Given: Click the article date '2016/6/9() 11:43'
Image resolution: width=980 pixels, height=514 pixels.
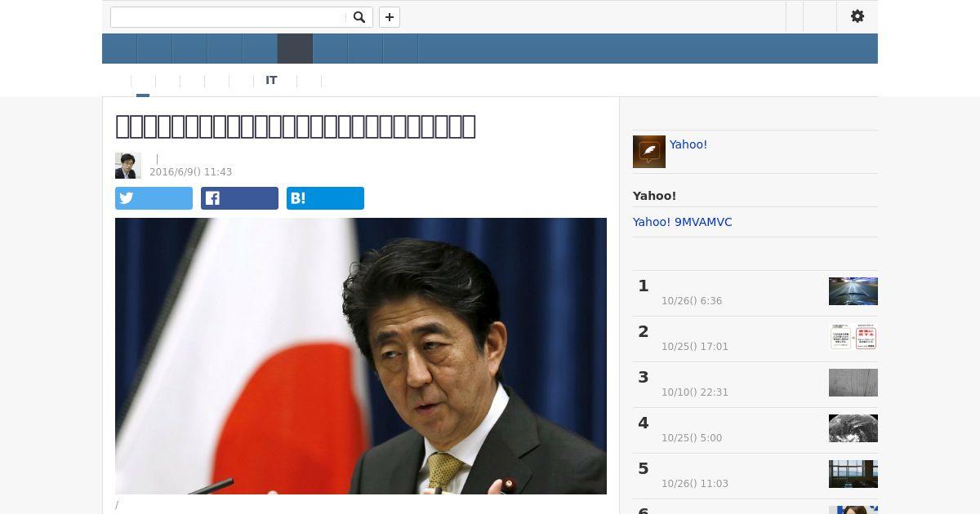Looking at the screenshot, I should [x=191, y=172].
